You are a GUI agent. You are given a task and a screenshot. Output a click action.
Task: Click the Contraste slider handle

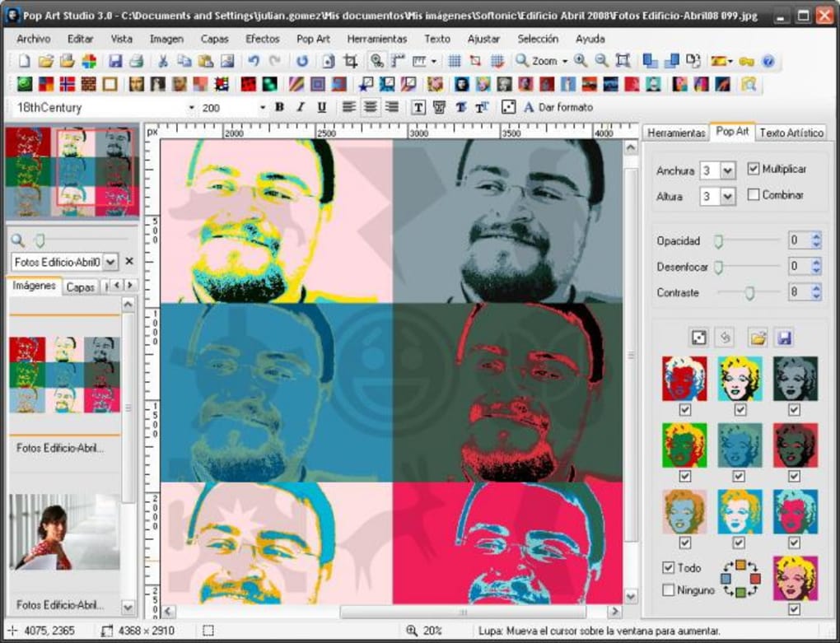click(x=749, y=292)
